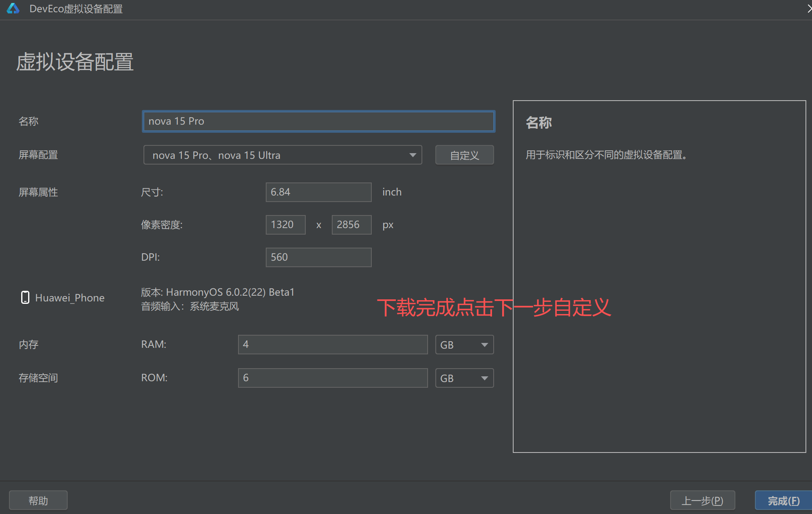Click the pixel height field 2856
The width and height of the screenshot is (812, 514).
pyautogui.click(x=351, y=224)
